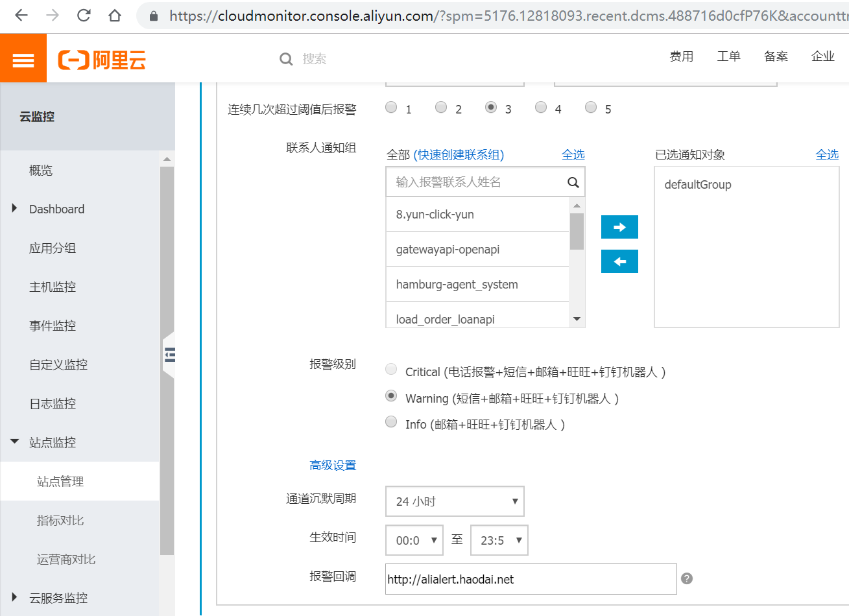Select defaultGroup in selected targets
Screen dimensions: 849x616
click(x=698, y=184)
